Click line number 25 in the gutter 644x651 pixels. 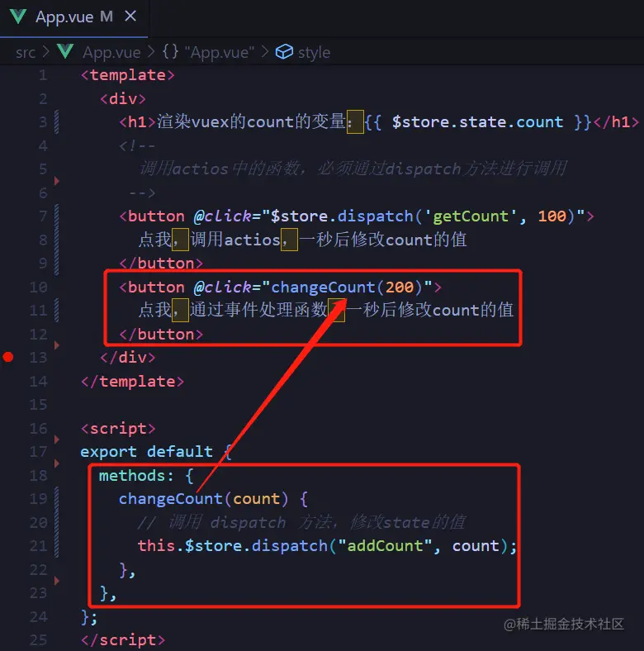[39, 640]
